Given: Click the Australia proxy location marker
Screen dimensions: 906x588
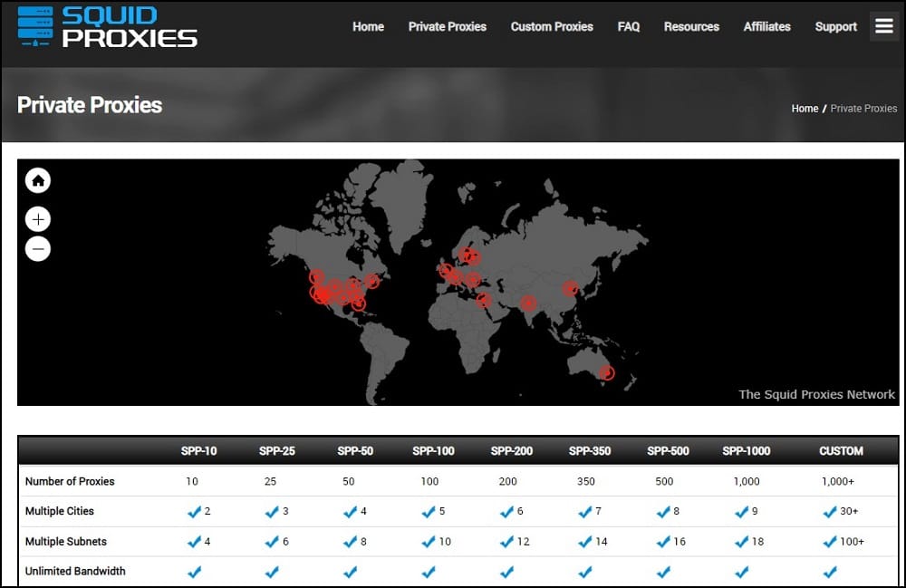Looking at the screenshot, I should (607, 373).
